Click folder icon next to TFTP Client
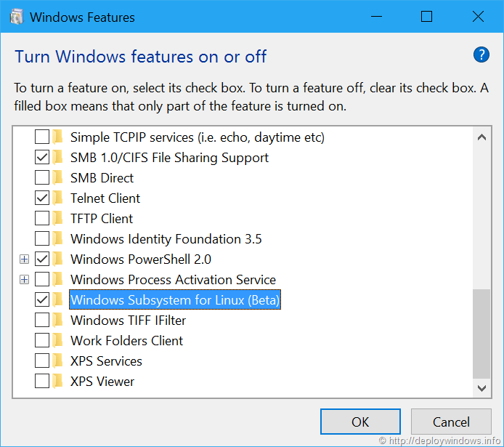The width and height of the screenshot is (504, 447). [58, 219]
